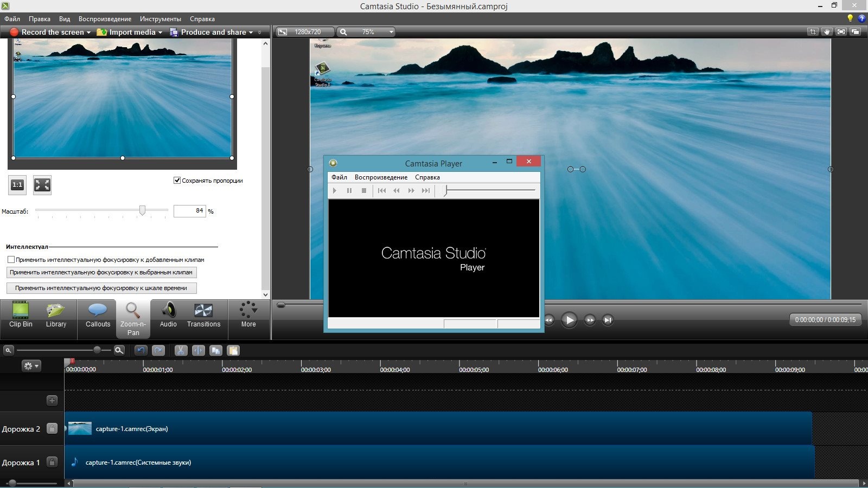
Task: Click the preview playhead scrubber knob
Action: (x=281, y=305)
